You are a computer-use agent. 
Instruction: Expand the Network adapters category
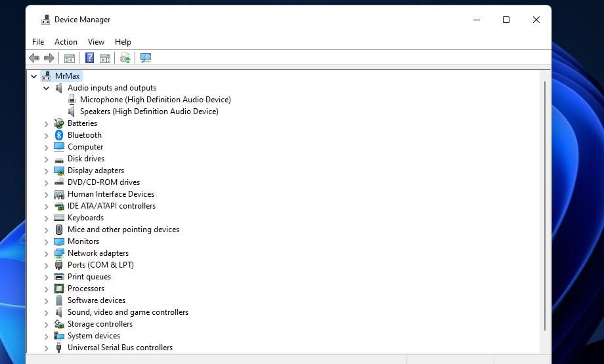[x=46, y=253]
